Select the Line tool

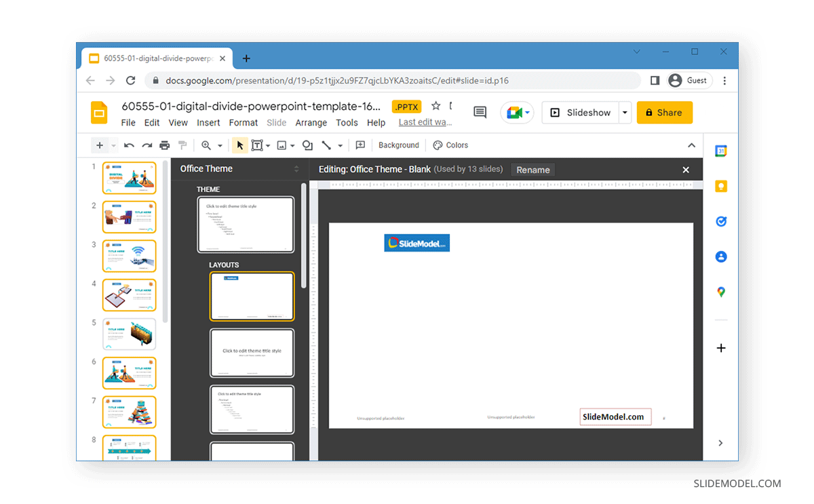coord(328,144)
